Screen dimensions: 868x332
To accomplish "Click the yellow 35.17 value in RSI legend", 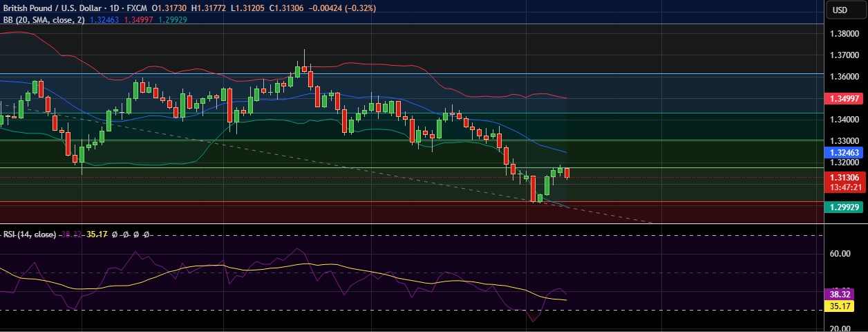I will tap(96, 234).
